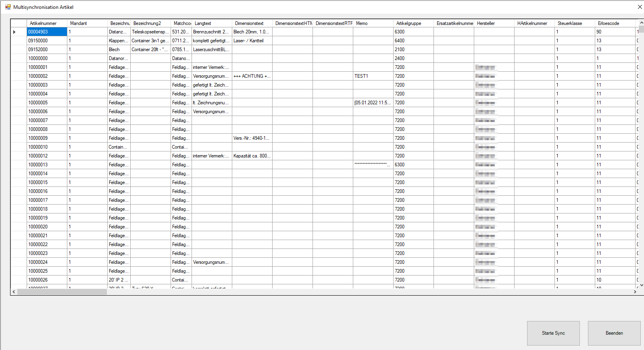Click Artikelgruppe cell 2100
Screen dimensions: 644x350
[413, 50]
